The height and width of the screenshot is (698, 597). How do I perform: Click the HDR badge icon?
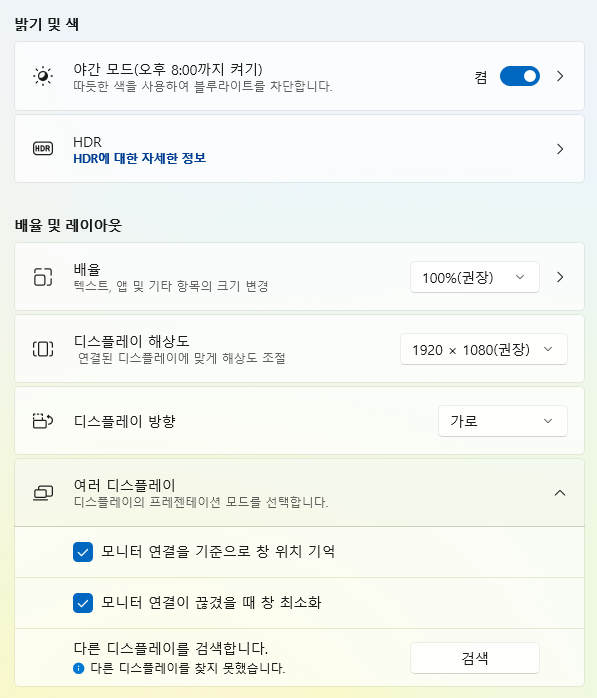click(x=43, y=148)
